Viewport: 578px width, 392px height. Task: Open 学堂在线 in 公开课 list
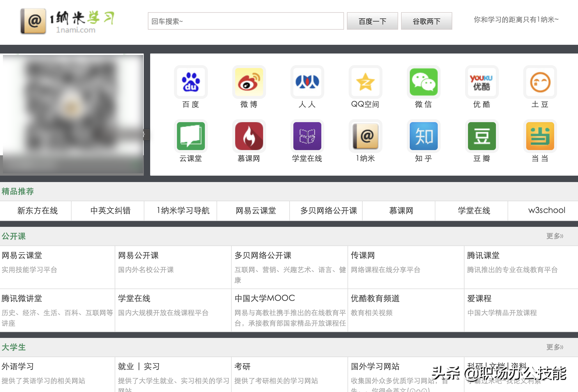pos(134,298)
